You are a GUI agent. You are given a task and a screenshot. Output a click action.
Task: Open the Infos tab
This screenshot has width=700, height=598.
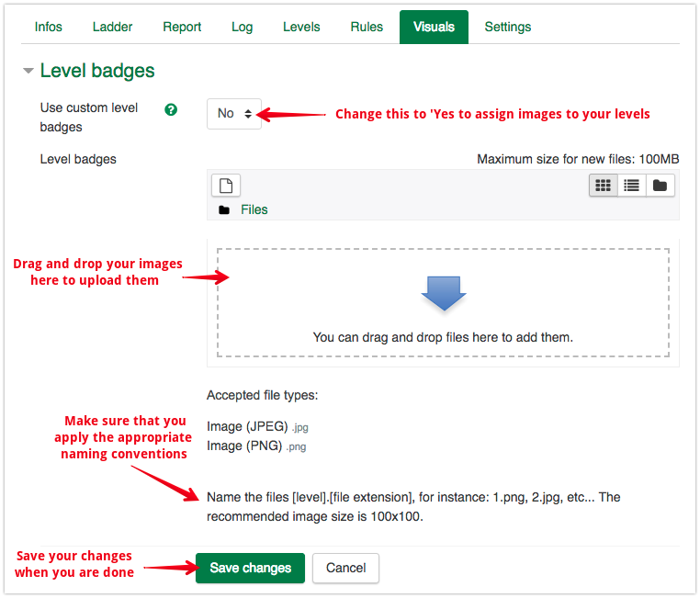49,27
